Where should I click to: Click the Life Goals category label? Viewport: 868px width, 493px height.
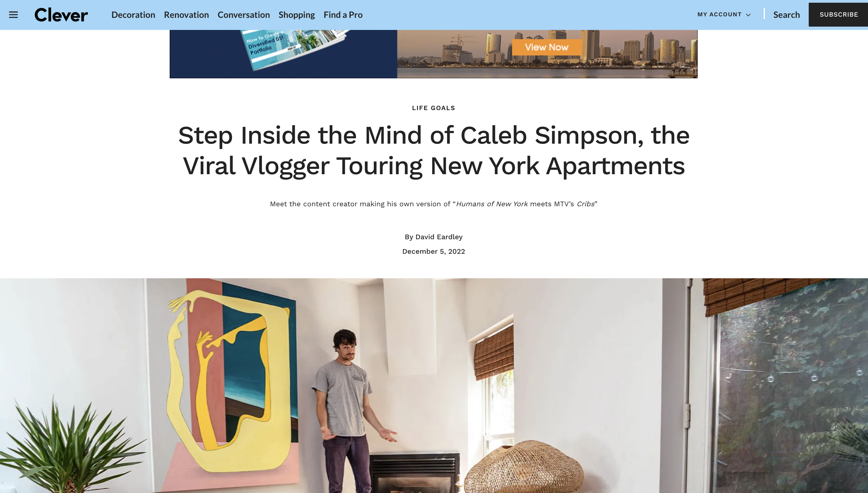pos(434,108)
